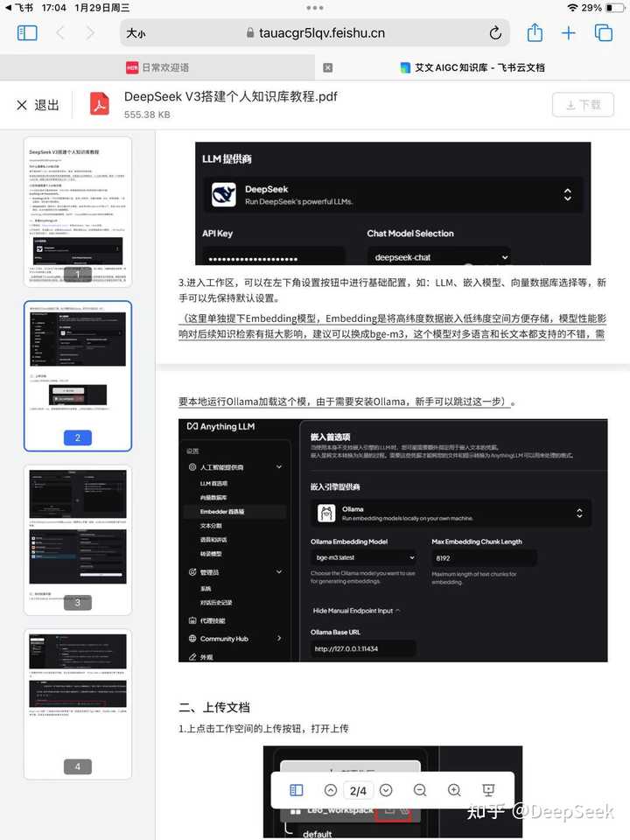Switch to the 日常欢迎语 tab
The image size is (630, 840).
click(x=157, y=67)
